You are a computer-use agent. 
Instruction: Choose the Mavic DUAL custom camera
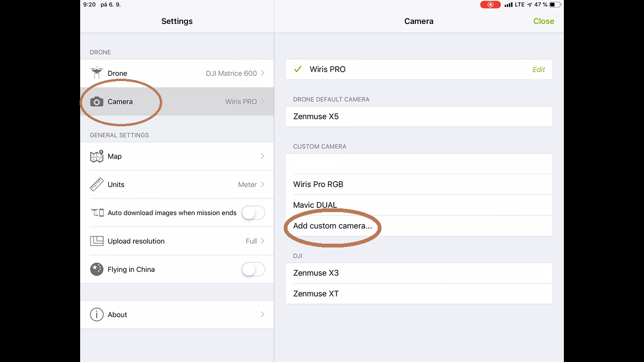point(419,205)
